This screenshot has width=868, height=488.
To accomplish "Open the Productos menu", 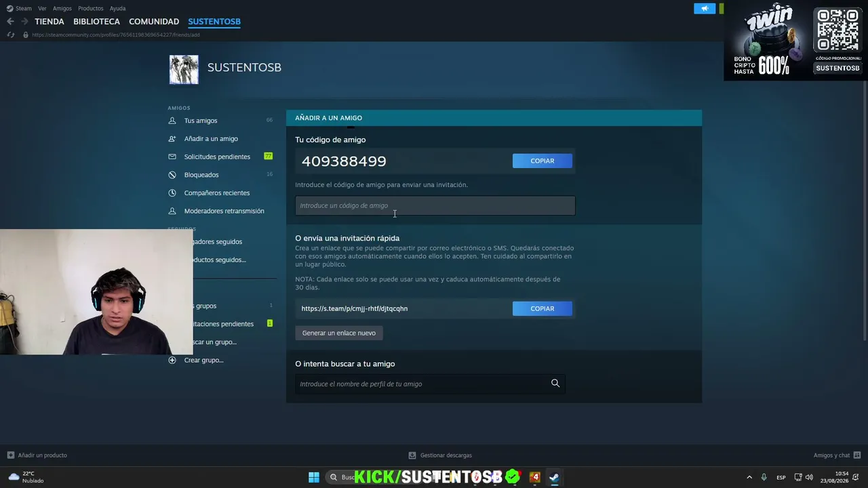I will [x=91, y=8].
